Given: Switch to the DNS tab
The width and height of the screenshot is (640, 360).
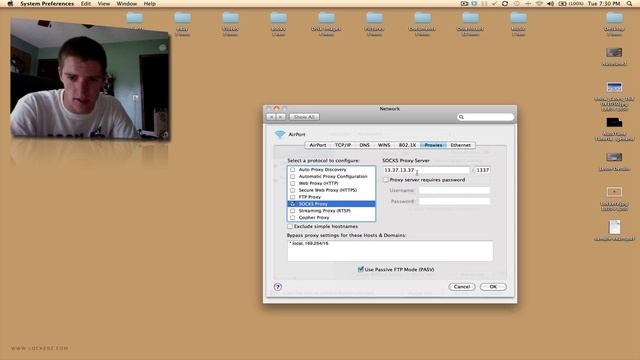Looking at the screenshot, I should tap(364, 145).
